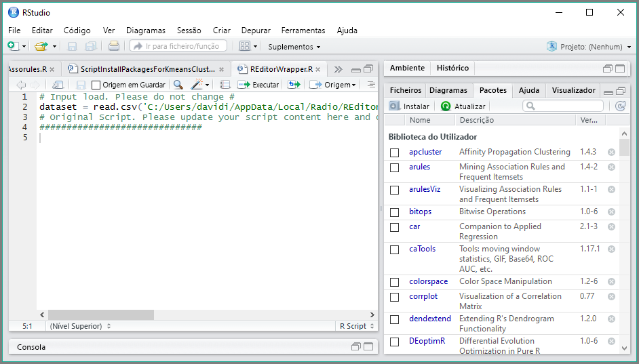Screen dimensions: 639x364
Task: Tick the corrplot package checkbox
Action: coord(394,297)
